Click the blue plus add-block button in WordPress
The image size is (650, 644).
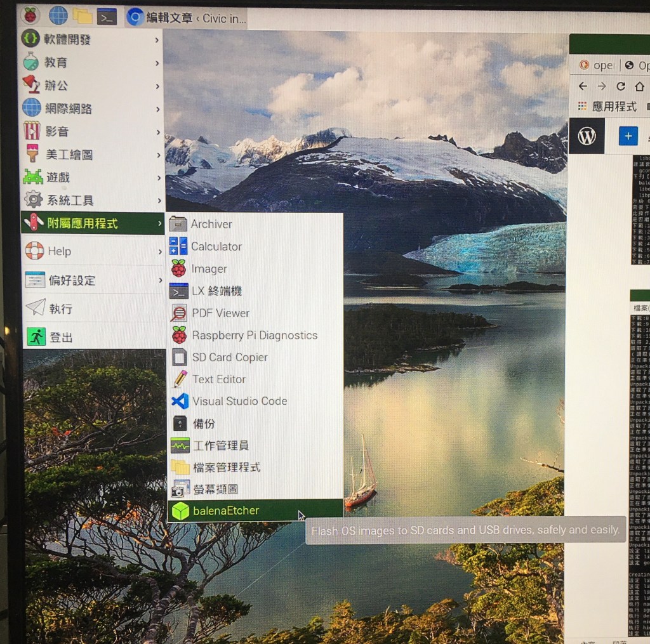pos(628,136)
